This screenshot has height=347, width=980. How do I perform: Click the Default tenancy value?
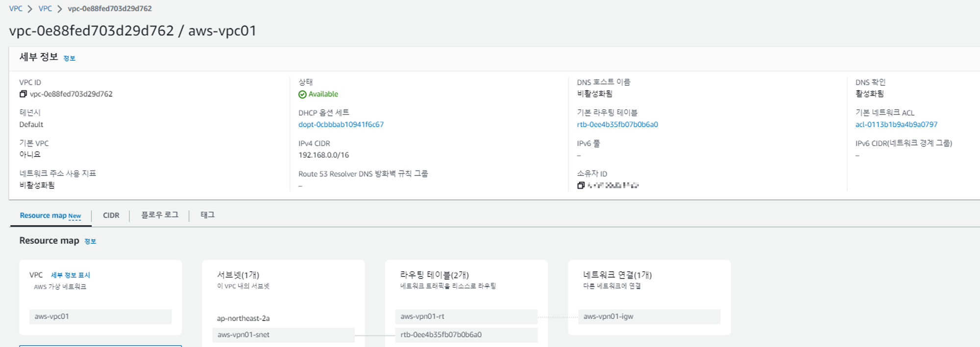pos(31,124)
